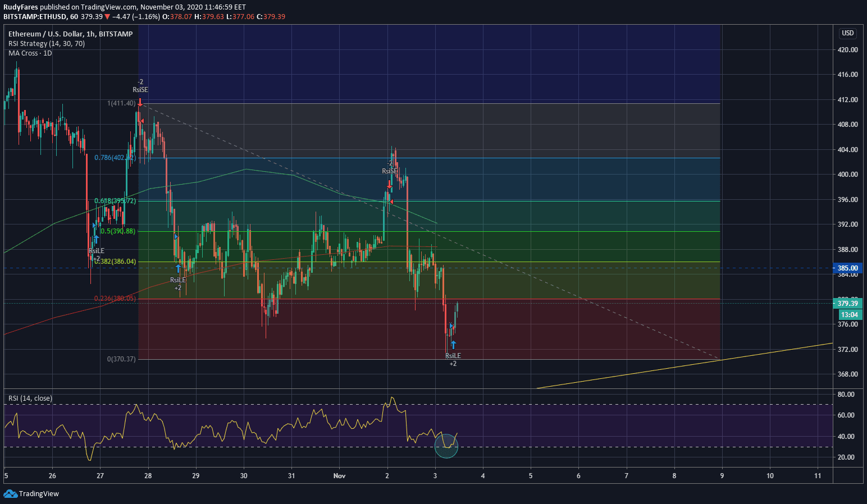The width and height of the screenshot is (867, 504).
Task: Click the 385.00 price label on axis
Action: (x=847, y=268)
